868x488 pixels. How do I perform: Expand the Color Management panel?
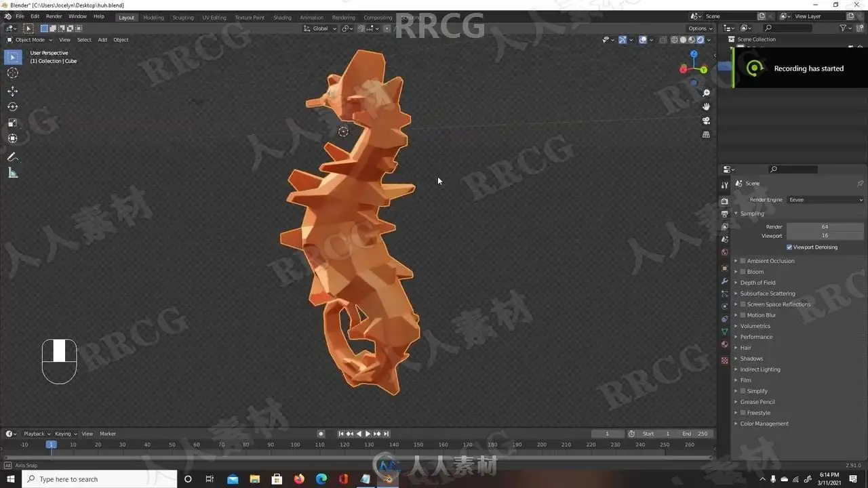pyautogui.click(x=764, y=424)
